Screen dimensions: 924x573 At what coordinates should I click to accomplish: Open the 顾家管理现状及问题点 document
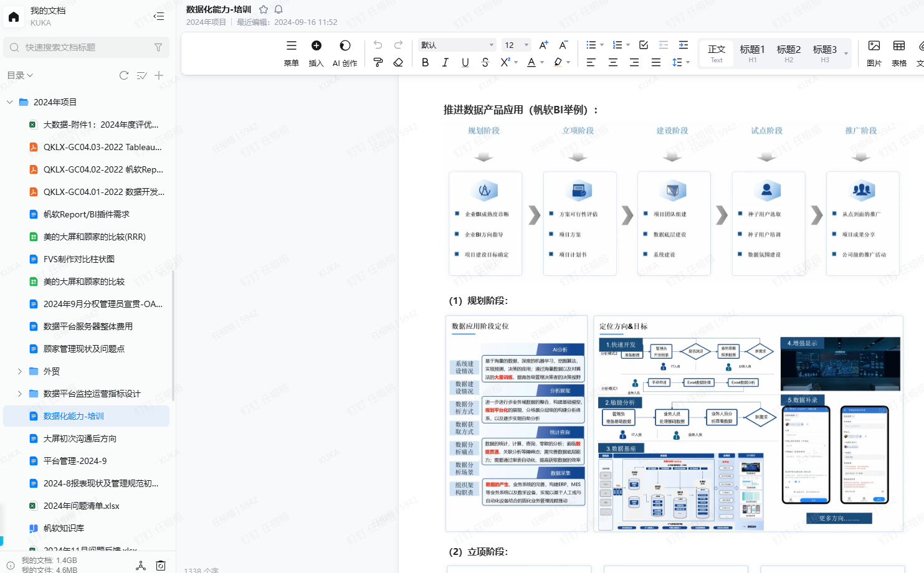[84, 349]
